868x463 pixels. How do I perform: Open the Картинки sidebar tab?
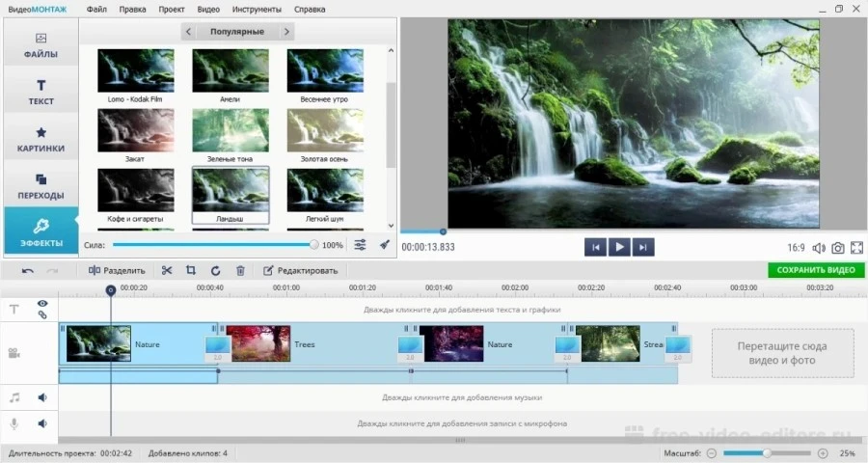click(x=41, y=139)
